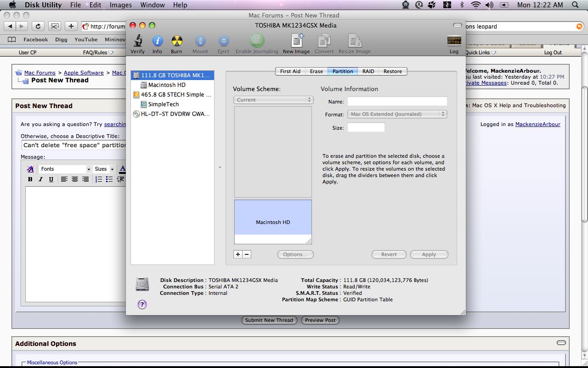Click the Wi-Fi icon in the menu bar
This screenshot has height=368, width=588.
coord(475,5)
